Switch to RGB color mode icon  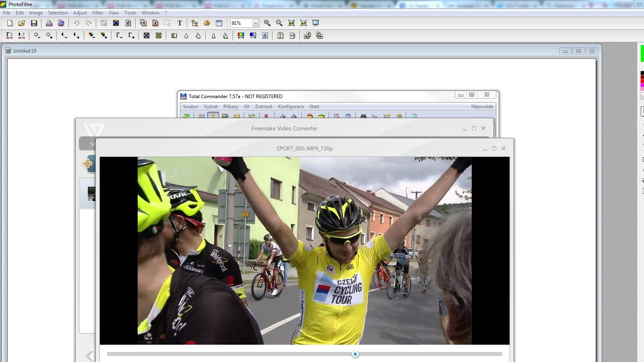tap(116, 23)
